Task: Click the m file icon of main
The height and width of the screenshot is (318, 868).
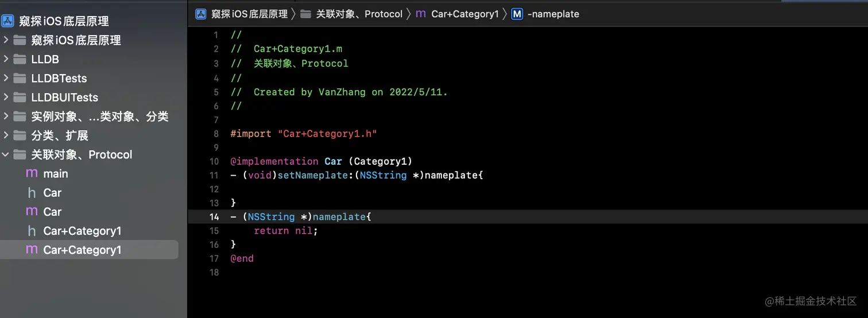Action: (x=32, y=173)
